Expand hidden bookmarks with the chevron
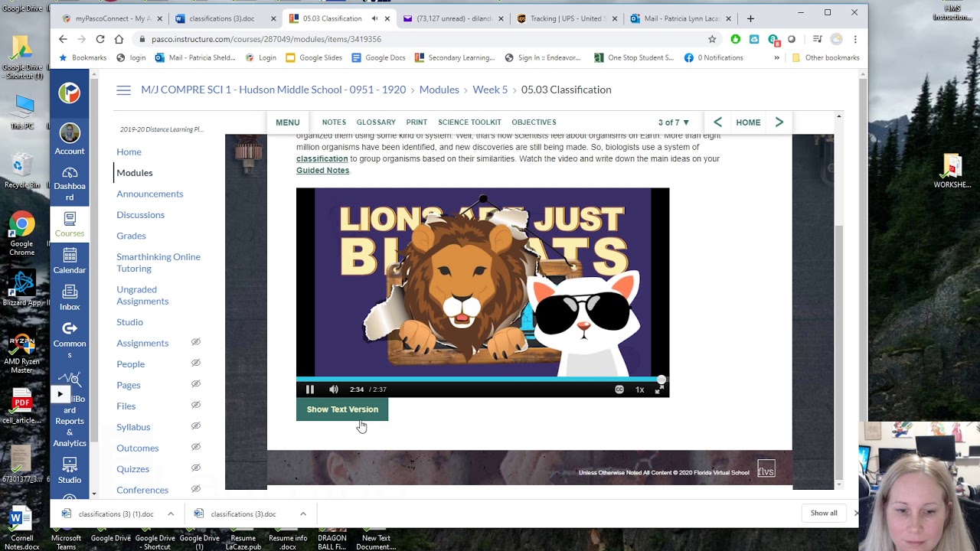980x551 pixels. point(776,57)
